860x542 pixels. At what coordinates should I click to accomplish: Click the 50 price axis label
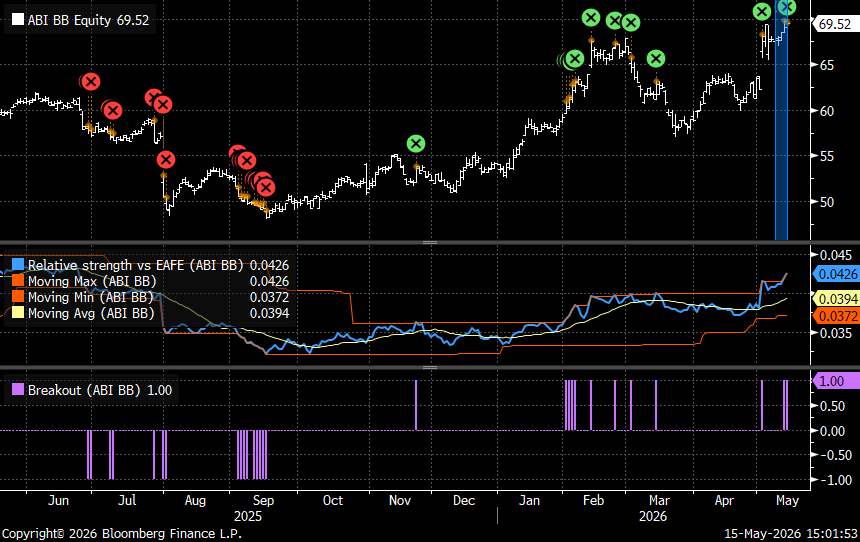coord(827,202)
